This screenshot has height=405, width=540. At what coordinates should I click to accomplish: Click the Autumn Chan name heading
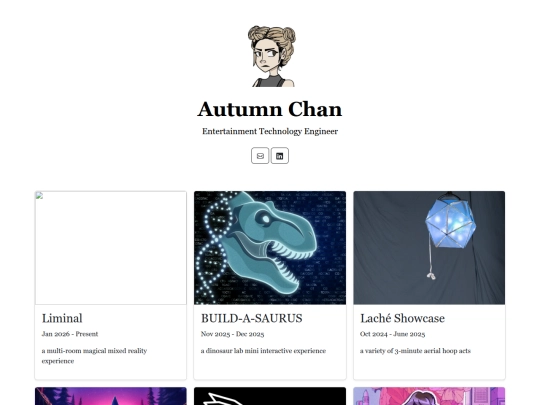[270, 109]
